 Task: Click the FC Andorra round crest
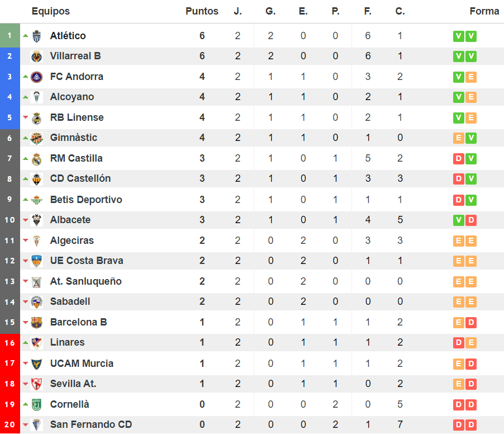click(x=37, y=77)
